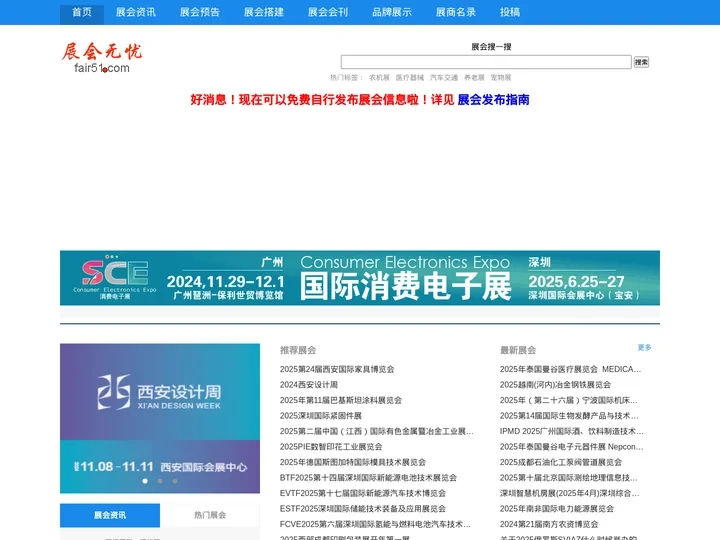Viewport: 720px width, 540px height.
Task: Open 2025第24届西安国际家具博览会
Action: (x=337, y=369)
